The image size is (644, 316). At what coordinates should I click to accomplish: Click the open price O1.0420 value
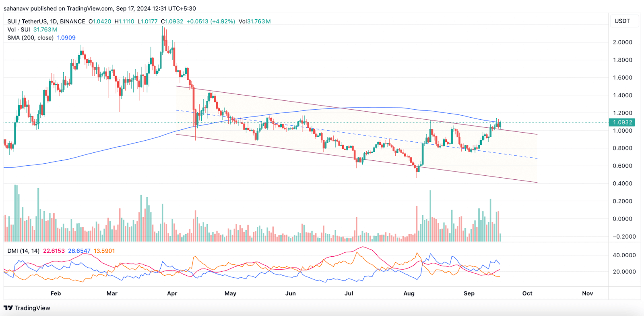(x=100, y=21)
